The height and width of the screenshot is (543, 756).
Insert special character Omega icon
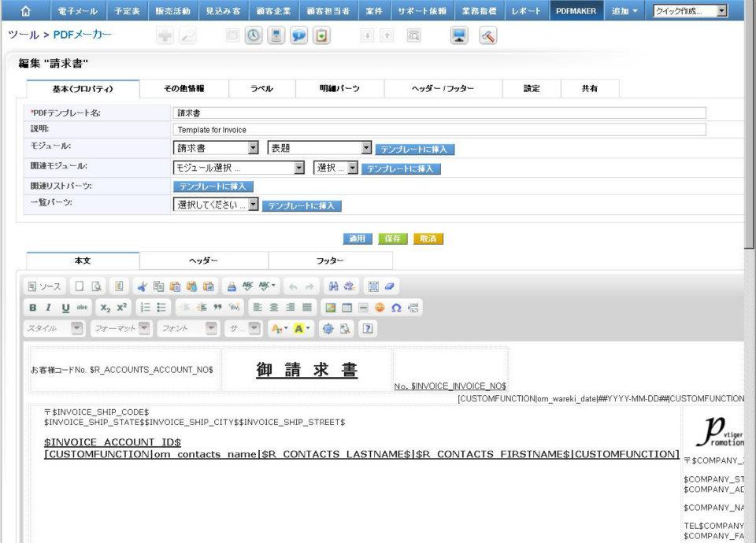(396, 308)
